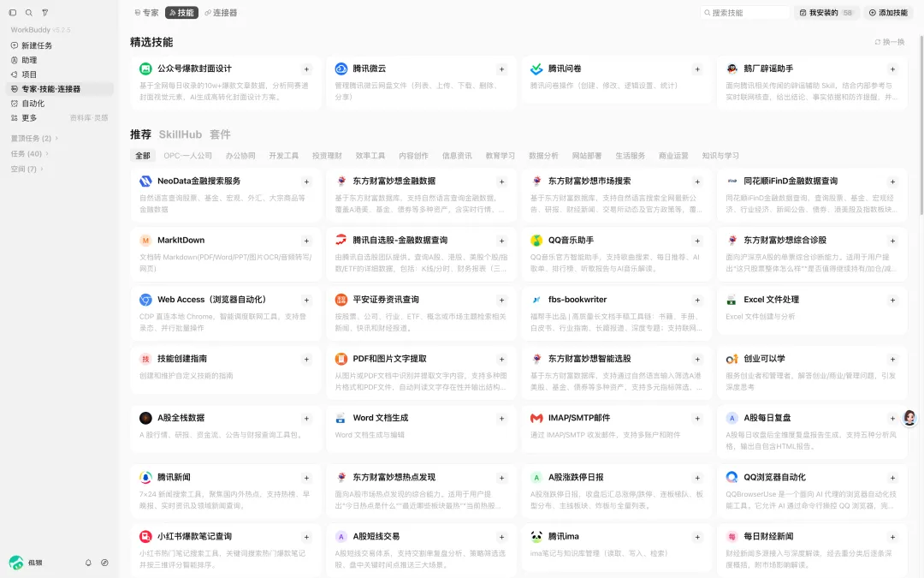Refresh featured skills with 换一换
Screen dimensions: 924x578
click(x=889, y=42)
